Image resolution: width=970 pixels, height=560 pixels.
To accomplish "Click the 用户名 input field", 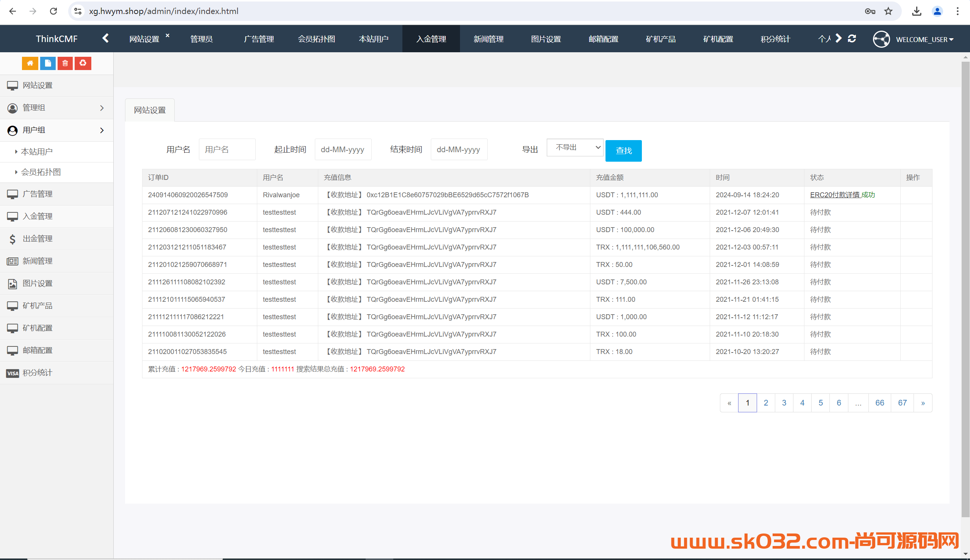I will pos(227,149).
